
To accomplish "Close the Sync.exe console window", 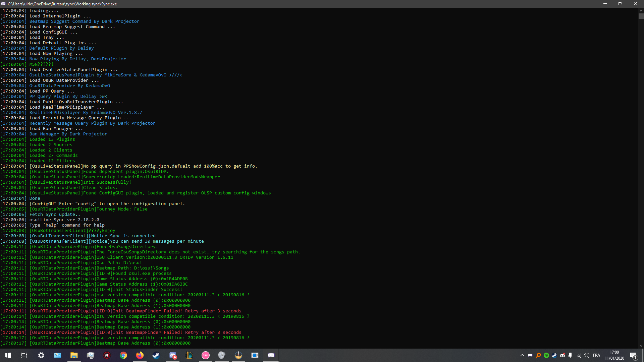I will tap(636, 4).
